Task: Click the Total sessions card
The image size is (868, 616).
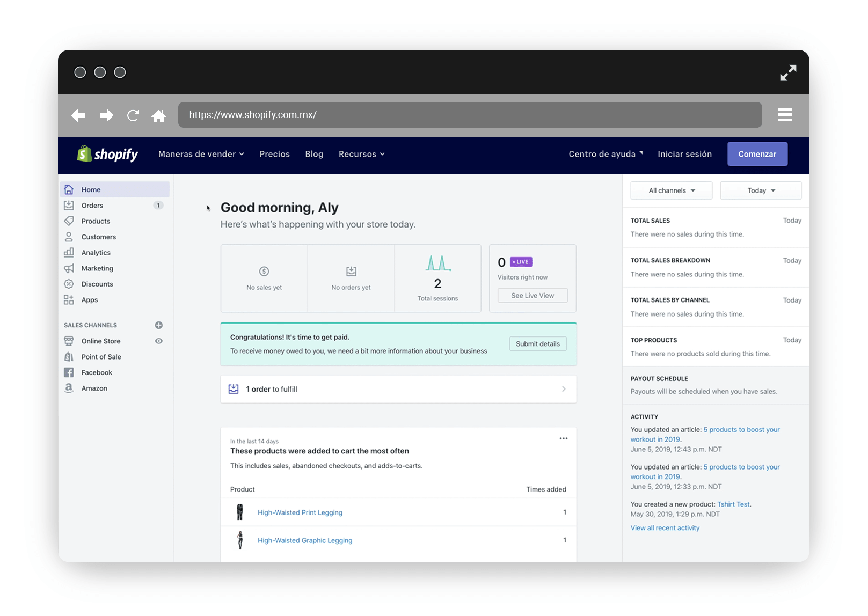Action: [438, 278]
